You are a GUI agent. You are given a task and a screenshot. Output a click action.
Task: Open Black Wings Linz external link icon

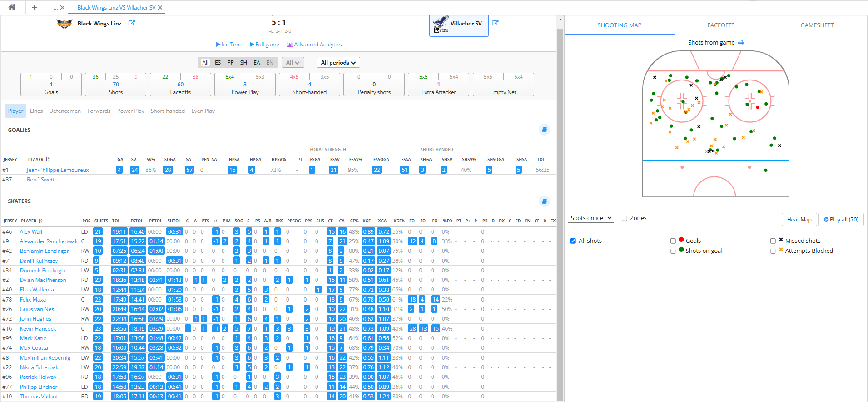131,23
